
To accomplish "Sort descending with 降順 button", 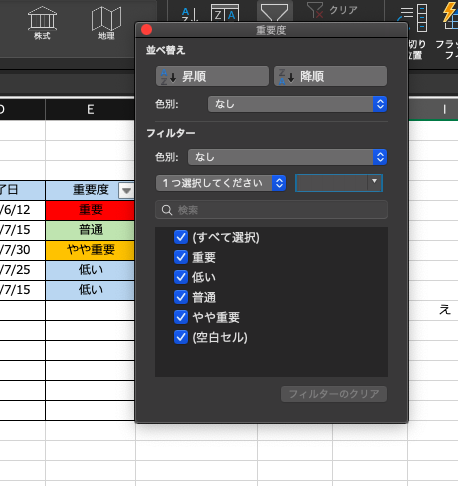I will [x=330, y=76].
